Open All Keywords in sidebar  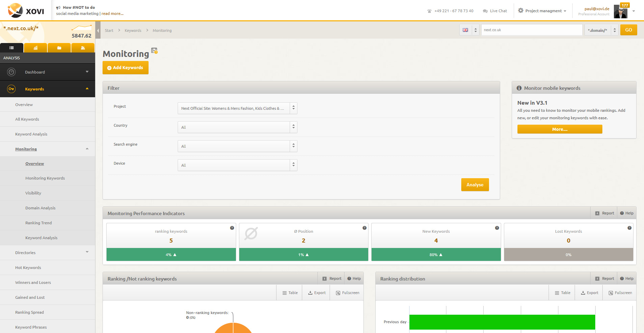(27, 119)
